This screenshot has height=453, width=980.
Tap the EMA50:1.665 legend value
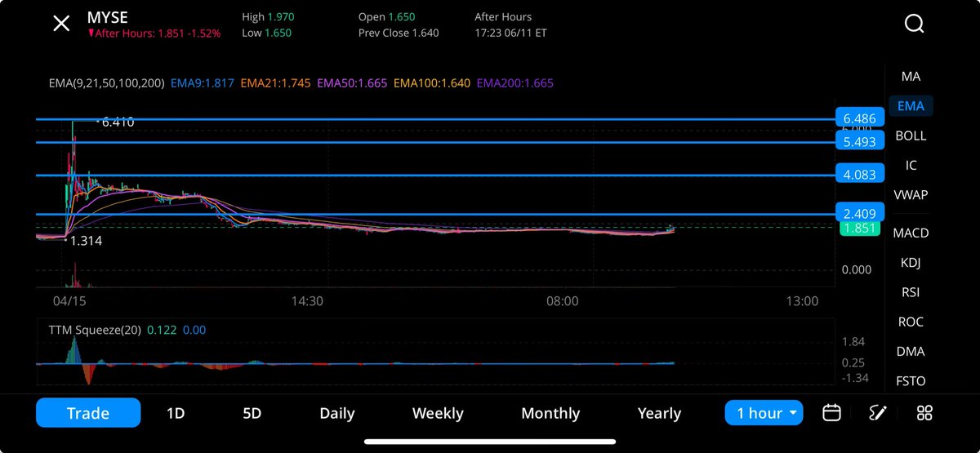pos(352,83)
